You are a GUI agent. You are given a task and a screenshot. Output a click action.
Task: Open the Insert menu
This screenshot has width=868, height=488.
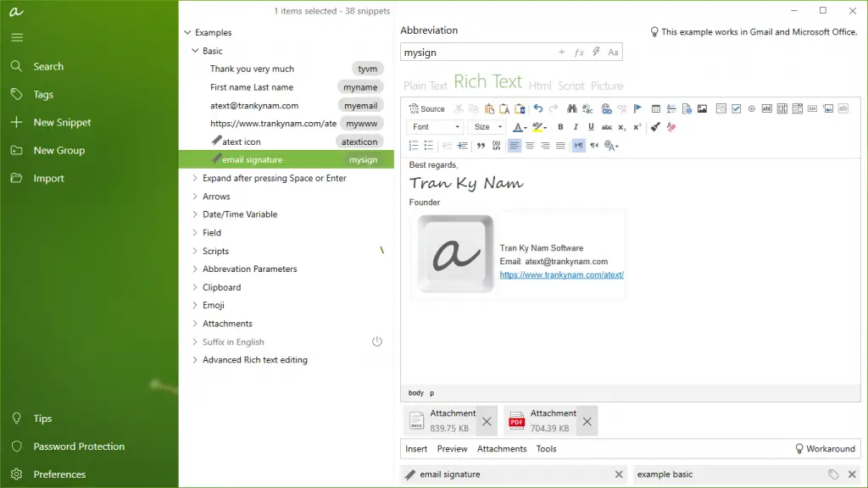click(x=416, y=449)
